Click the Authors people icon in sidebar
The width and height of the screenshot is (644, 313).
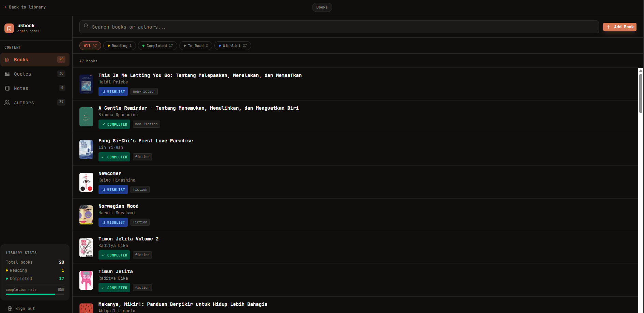tap(7, 103)
